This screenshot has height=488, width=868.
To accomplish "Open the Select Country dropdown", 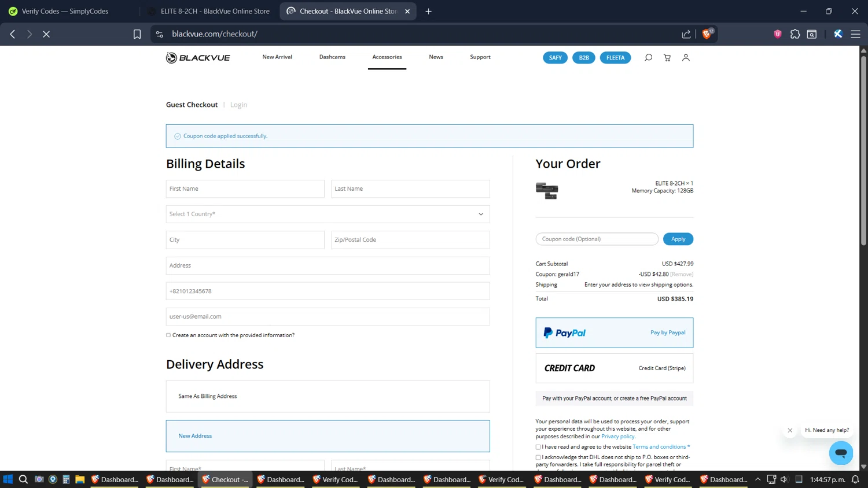I will point(328,214).
